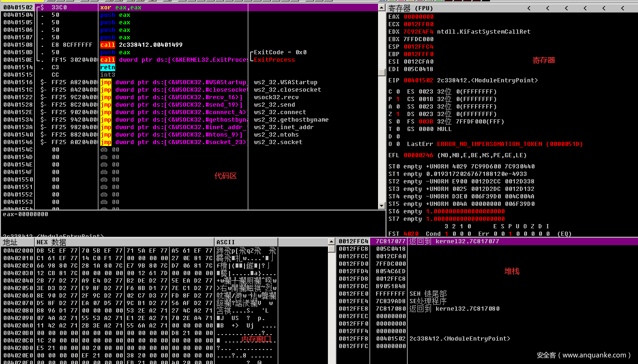Screen dimensions: 638x364
Task: Click the disassembly pane scroll-up arrow
Action: 382,7
